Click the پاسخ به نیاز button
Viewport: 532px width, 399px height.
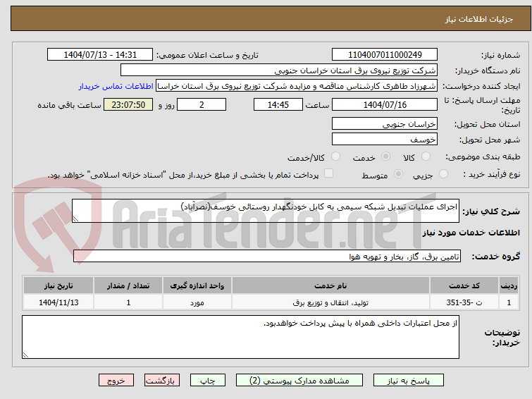[x=408, y=381]
